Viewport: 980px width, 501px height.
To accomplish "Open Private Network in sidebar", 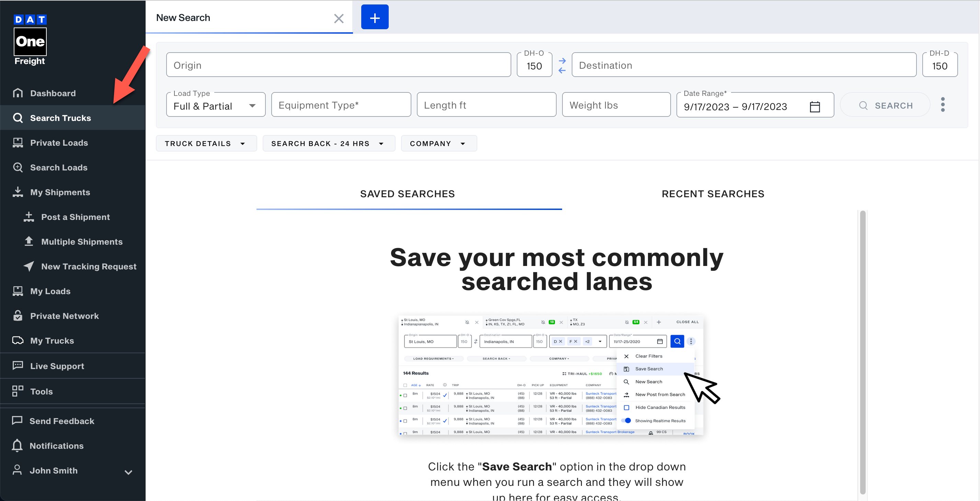I will (64, 315).
